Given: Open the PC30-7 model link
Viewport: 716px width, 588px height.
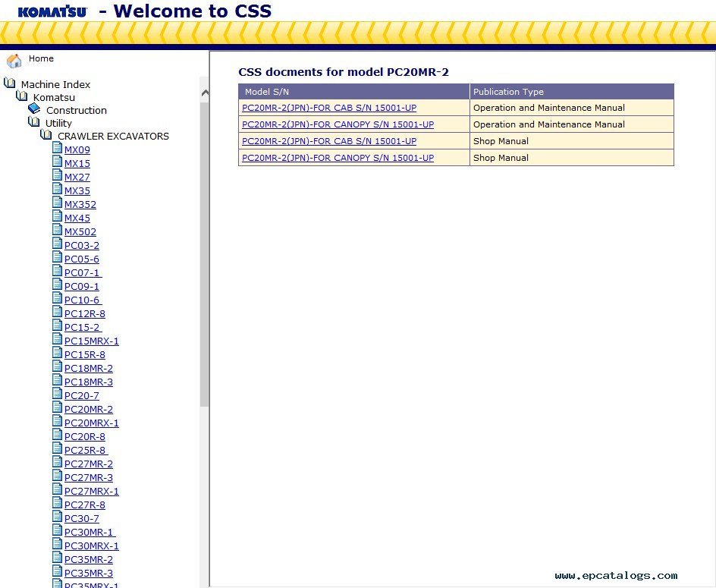Looking at the screenshot, I should pyautogui.click(x=82, y=519).
